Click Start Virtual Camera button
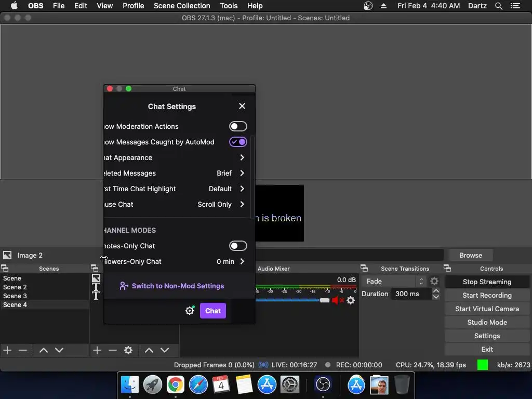Image resolution: width=532 pixels, height=399 pixels. tap(487, 309)
